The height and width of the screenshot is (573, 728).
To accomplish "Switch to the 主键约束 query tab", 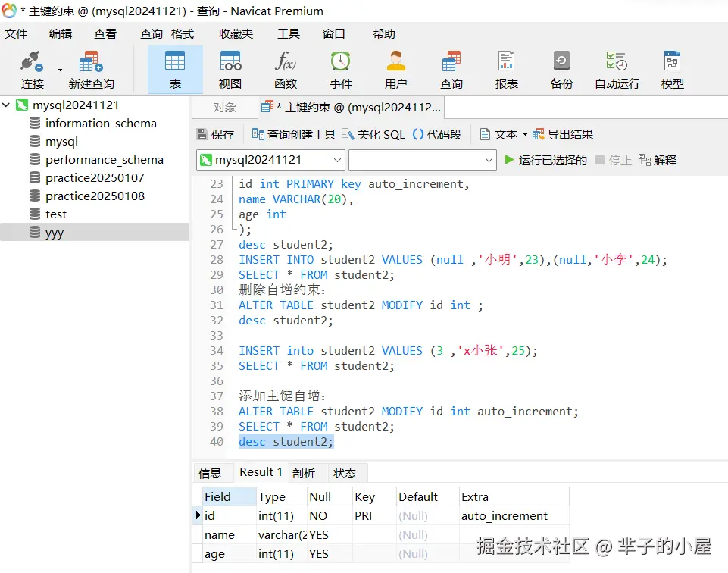I will [351, 108].
